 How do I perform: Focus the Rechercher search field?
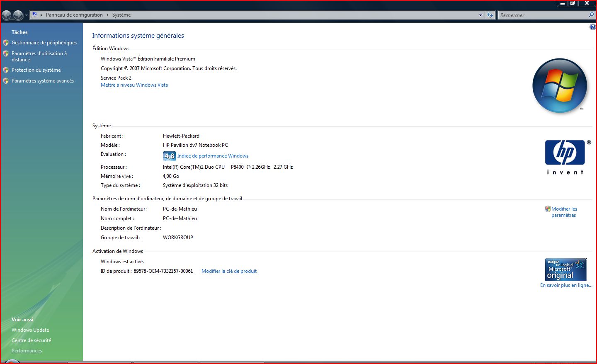(543, 15)
